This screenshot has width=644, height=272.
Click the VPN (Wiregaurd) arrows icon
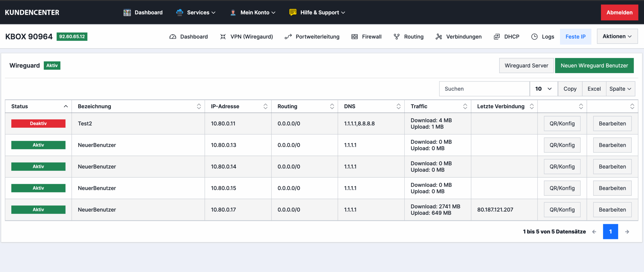pos(223,37)
